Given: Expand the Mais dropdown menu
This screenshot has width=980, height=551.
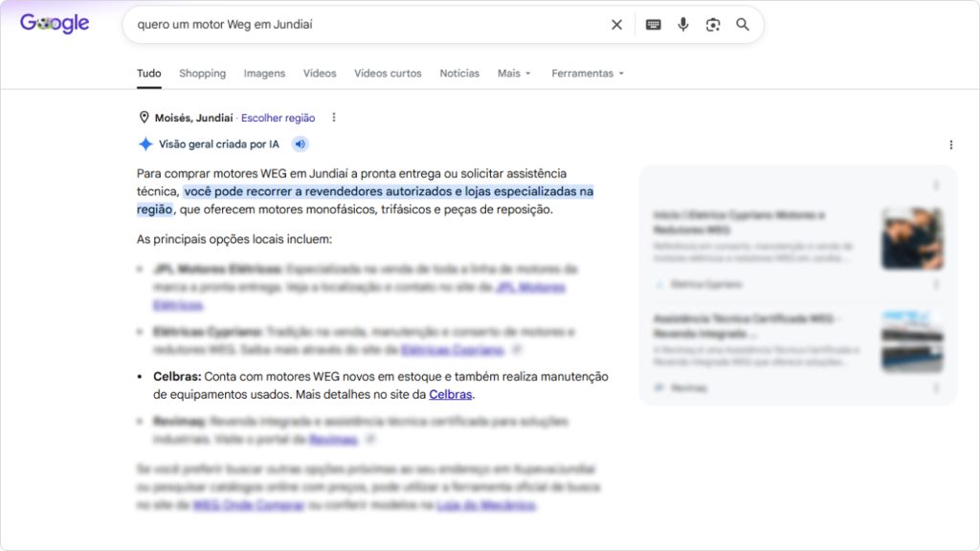Looking at the screenshot, I should (x=514, y=73).
